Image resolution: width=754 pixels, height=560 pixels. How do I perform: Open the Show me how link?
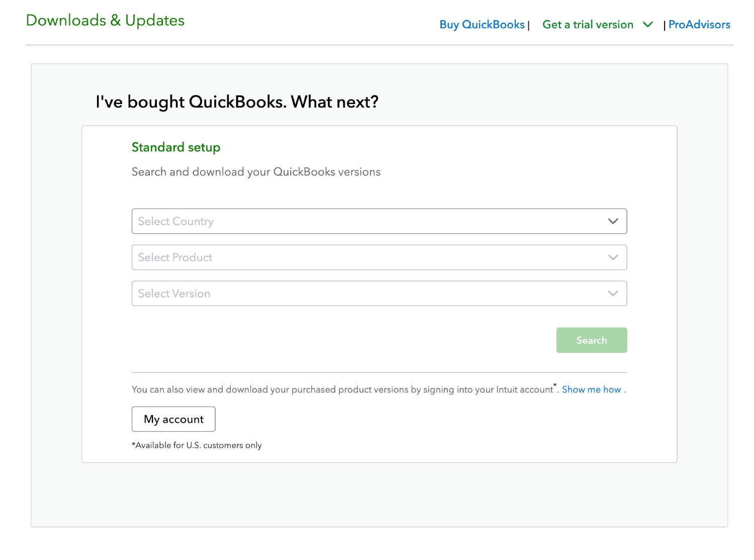[x=591, y=389]
